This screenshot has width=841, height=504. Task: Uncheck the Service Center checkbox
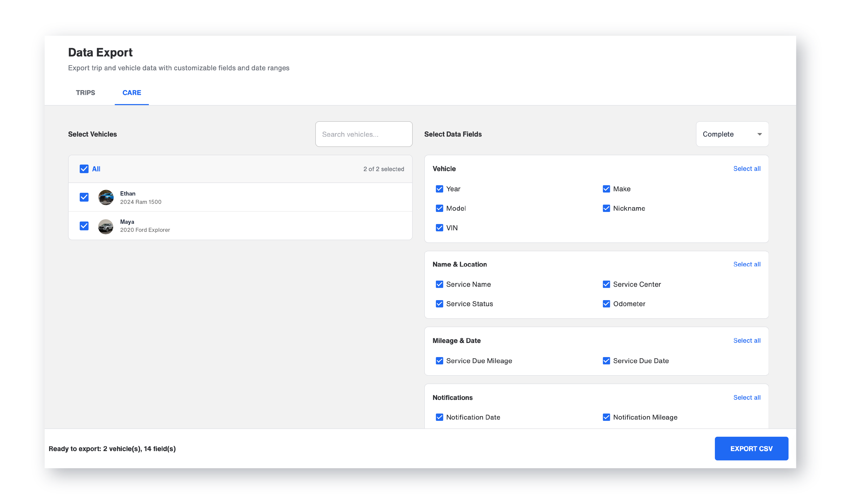click(x=606, y=284)
